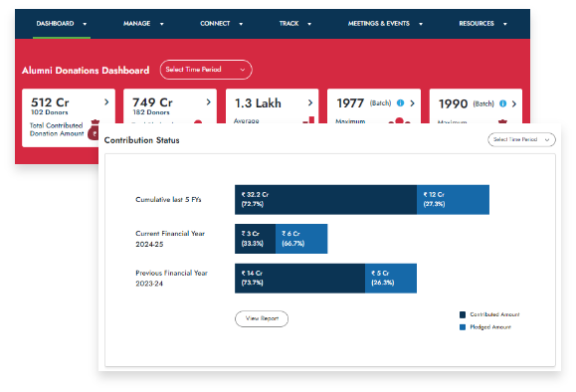Click the 102 Donors text
The image size is (576, 392).
click(x=49, y=112)
